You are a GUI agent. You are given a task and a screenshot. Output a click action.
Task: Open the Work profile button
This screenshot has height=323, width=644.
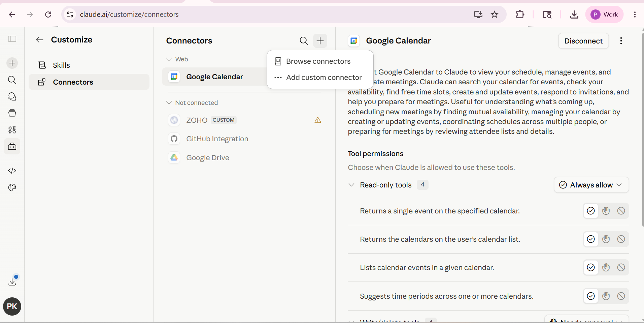pos(605,14)
